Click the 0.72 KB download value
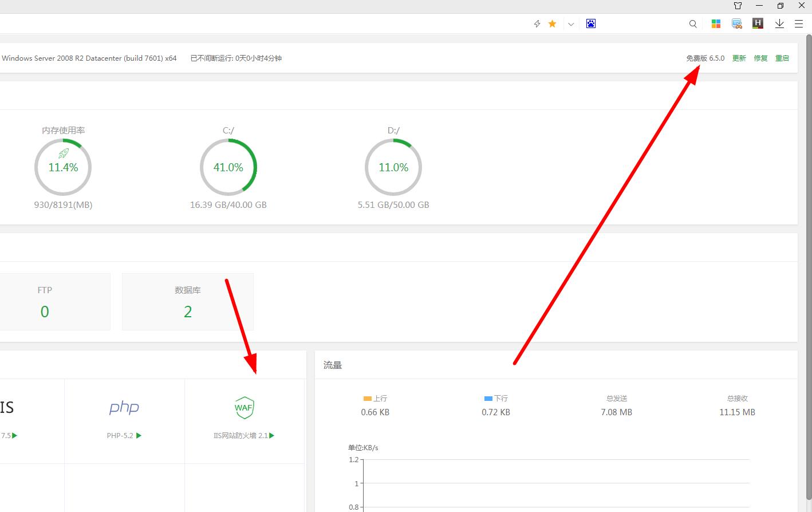 coord(496,412)
